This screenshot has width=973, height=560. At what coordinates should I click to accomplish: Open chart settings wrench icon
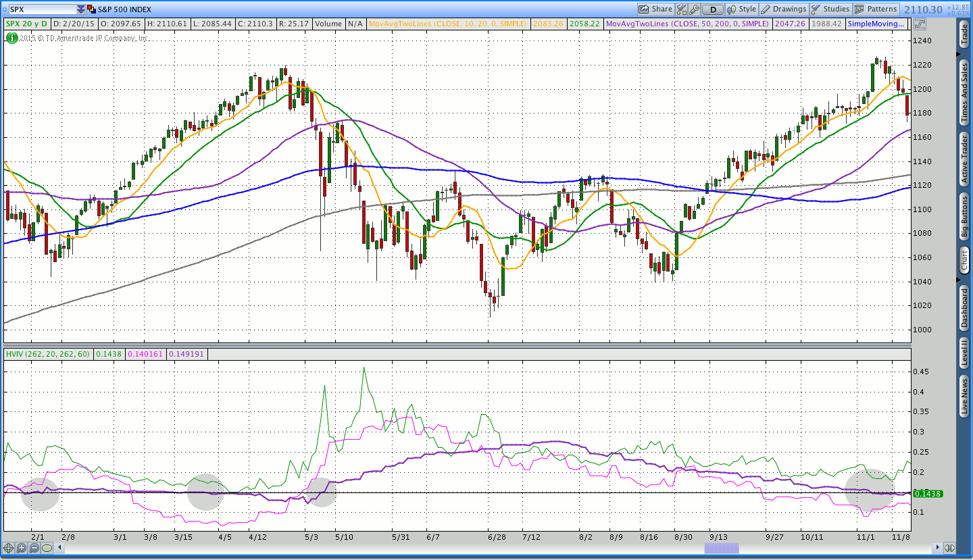[694, 9]
